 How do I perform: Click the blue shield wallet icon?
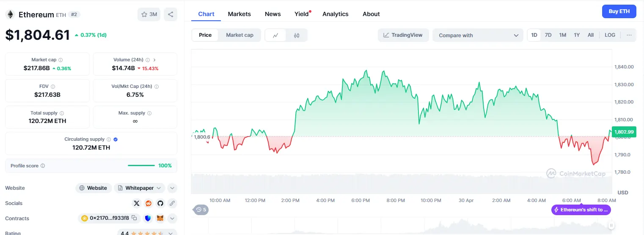(148, 219)
